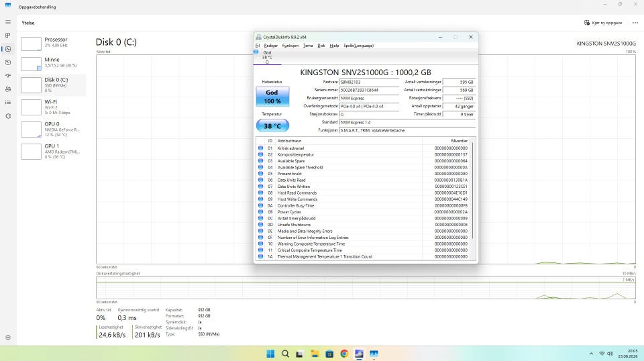The height and width of the screenshot is (361, 644).
Task: Open the Task Manager hamburger navigation menu
Action: (8, 22)
